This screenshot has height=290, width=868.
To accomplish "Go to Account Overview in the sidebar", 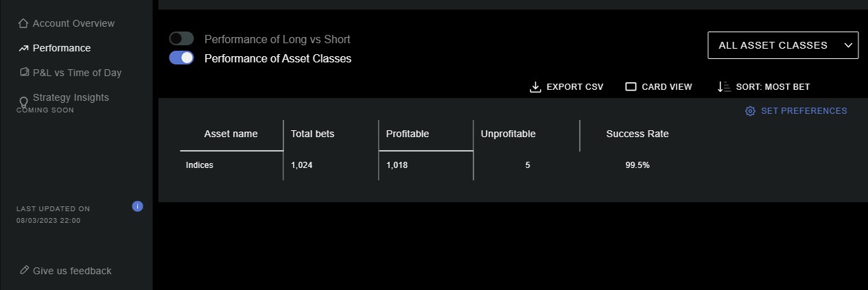I will (x=73, y=24).
